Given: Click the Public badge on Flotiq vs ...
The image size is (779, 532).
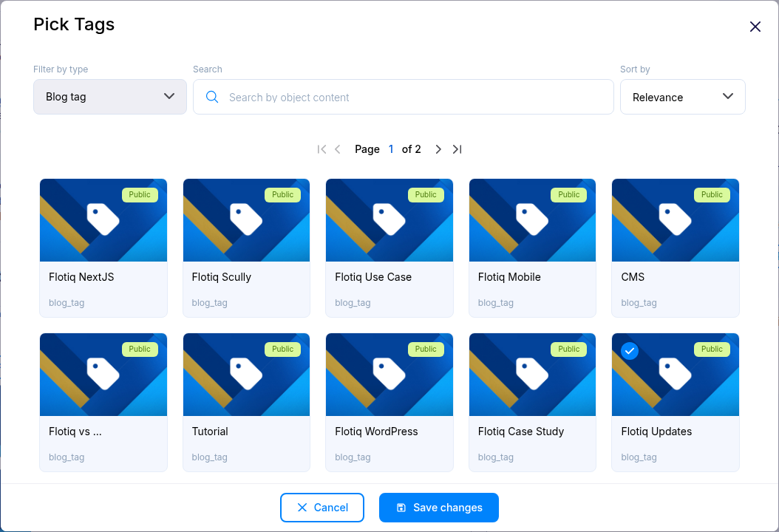Looking at the screenshot, I should coord(140,349).
